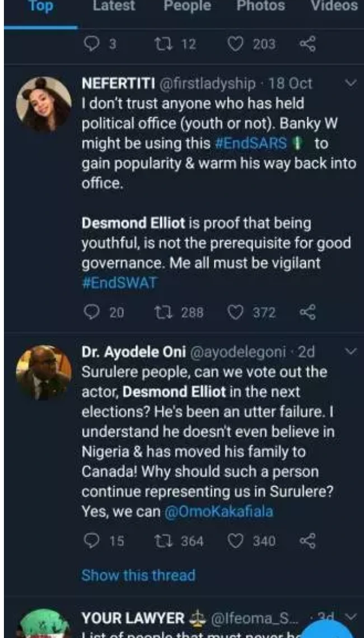Image resolution: width=364 pixels, height=638 pixels.
Task: Share Dr. Ayodele Oni's tweet
Action: pyautogui.click(x=307, y=540)
